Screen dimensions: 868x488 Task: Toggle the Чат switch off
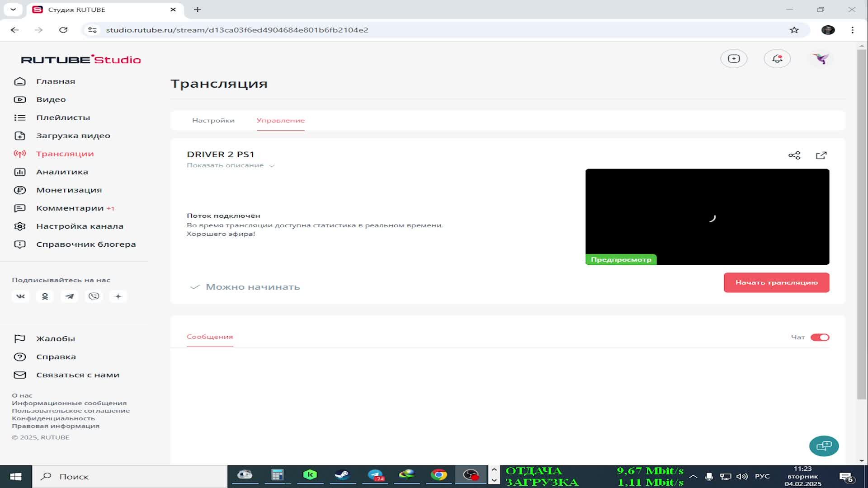coord(820,338)
